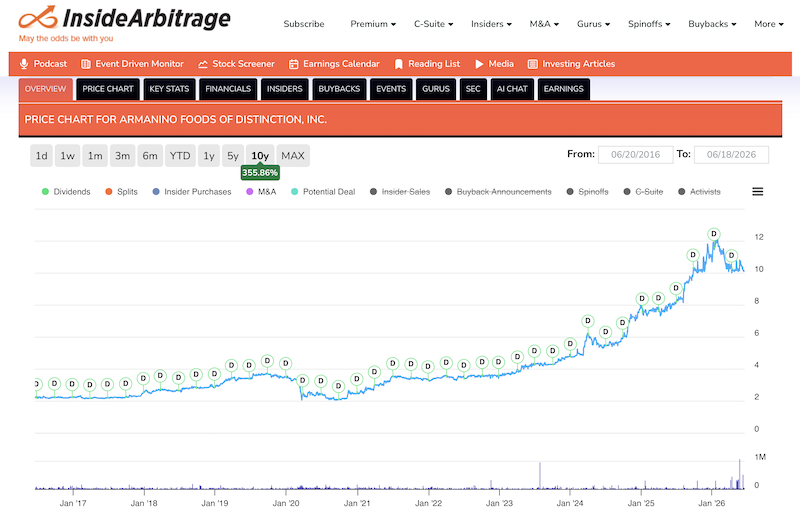Click the Event Driven Monitor icon

coord(86,64)
